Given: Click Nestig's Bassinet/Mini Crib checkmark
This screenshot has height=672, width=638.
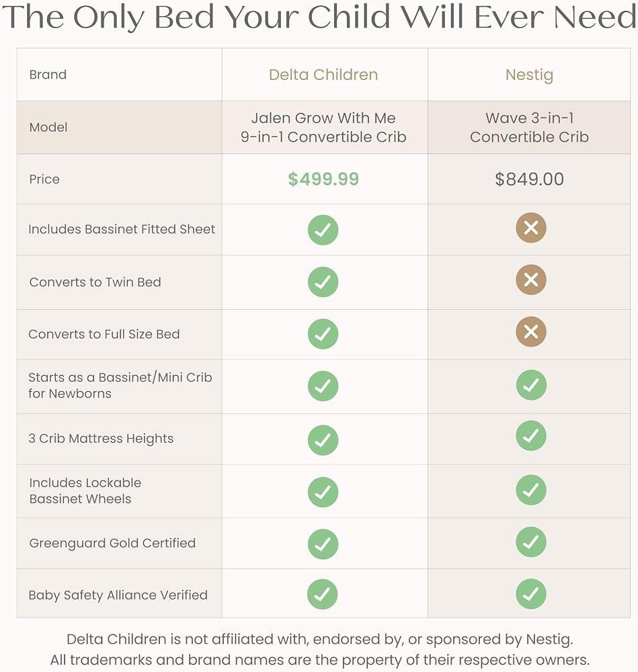Looking at the screenshot, I should 531,385.
